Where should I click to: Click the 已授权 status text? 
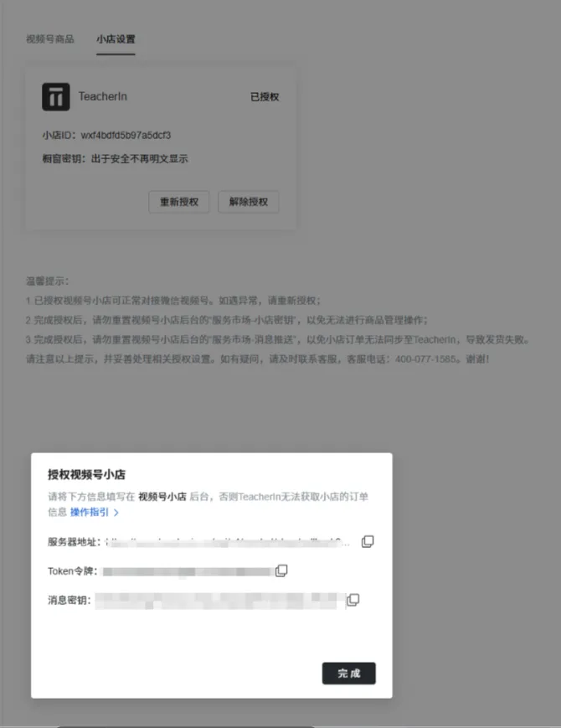pyautogui.click(x=265, y=96)
